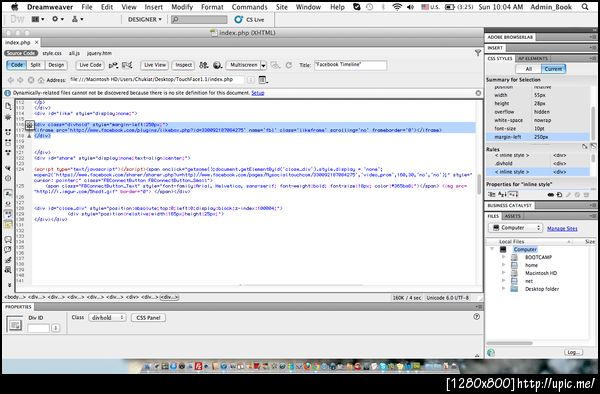Open jquery.htm related file
600x394 pixels.
[x=99, y=53]
